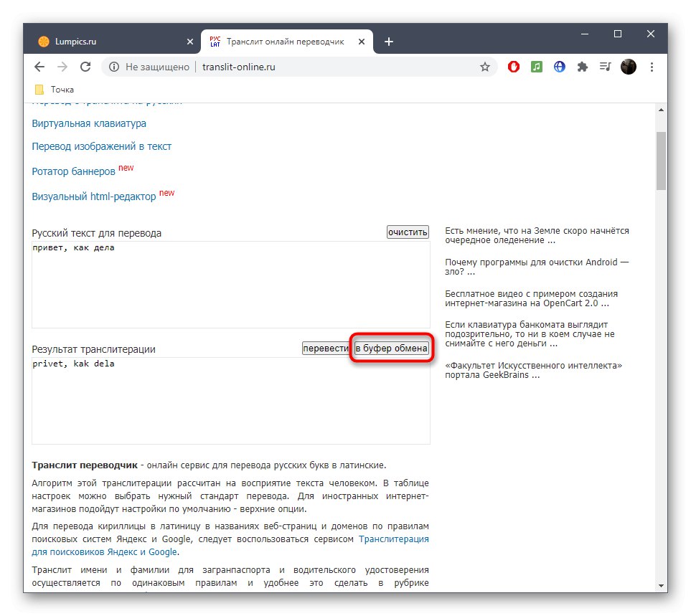
Task: Bookmark the page with the star icon
Action: 485,66
